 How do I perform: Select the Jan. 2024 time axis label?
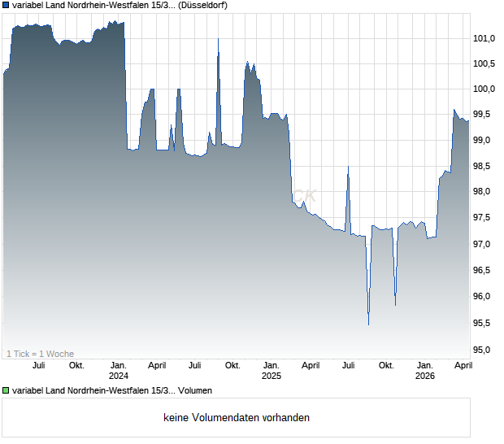coord(119,370)
